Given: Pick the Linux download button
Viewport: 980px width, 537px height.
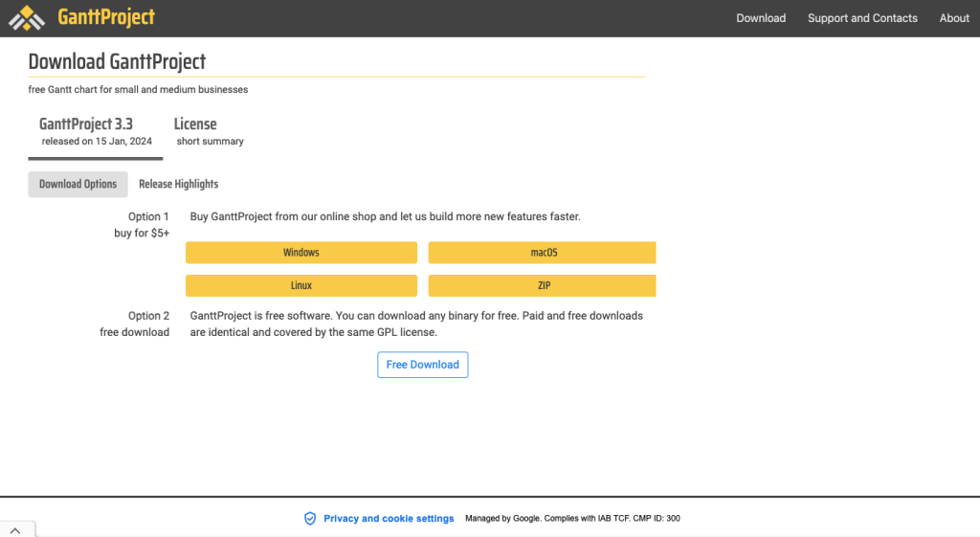Looking at the screenshot, I should (301, 285).
